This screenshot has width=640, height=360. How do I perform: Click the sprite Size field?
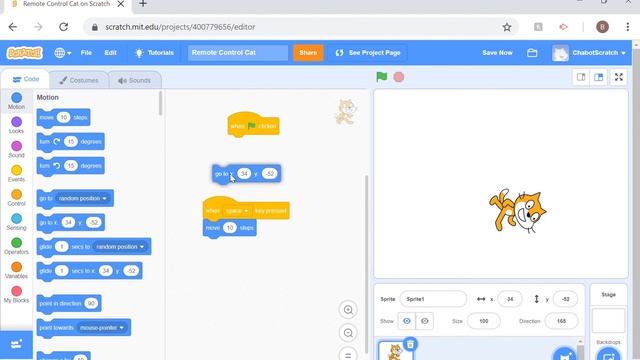(x=484, y=321)
